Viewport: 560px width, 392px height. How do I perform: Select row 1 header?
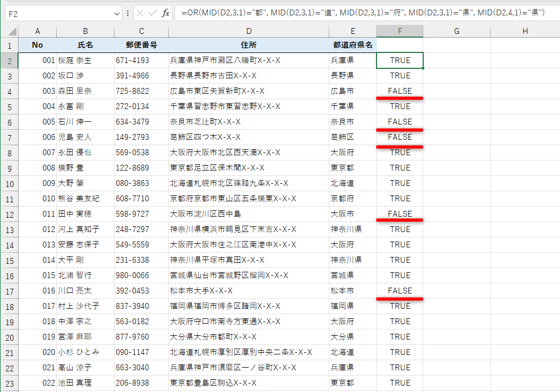pyautogui.click(x=10, y=46)
